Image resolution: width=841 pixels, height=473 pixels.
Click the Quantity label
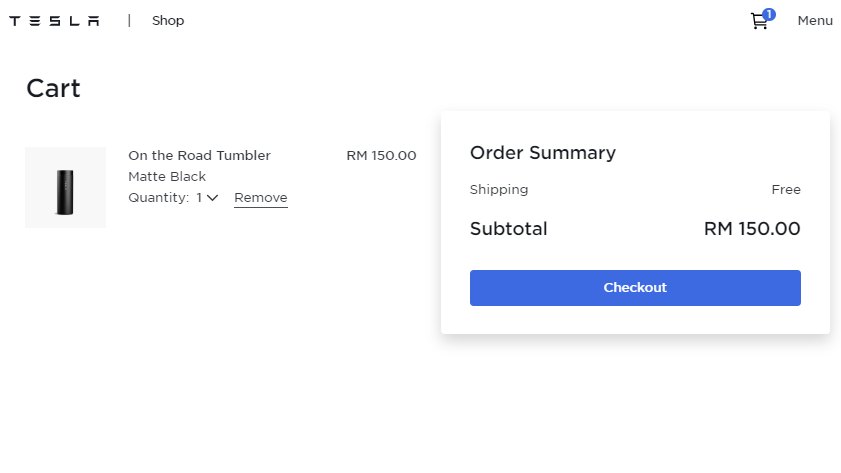158,198
